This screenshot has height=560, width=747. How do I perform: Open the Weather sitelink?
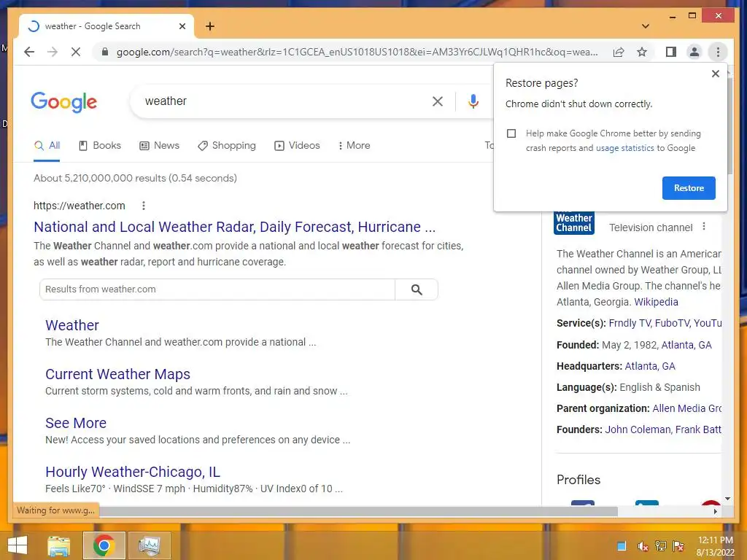click(x=72, y=325)
